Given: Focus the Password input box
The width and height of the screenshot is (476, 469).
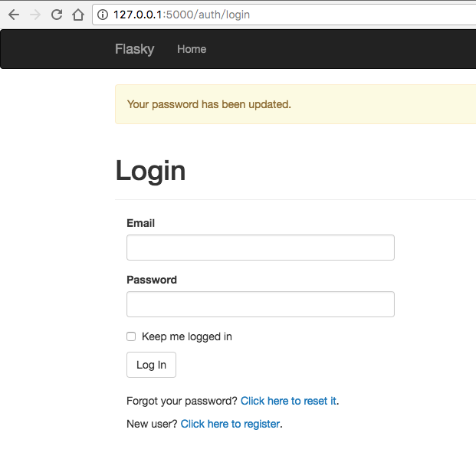Looking at the screenshot, I should [x=260, y=304].
